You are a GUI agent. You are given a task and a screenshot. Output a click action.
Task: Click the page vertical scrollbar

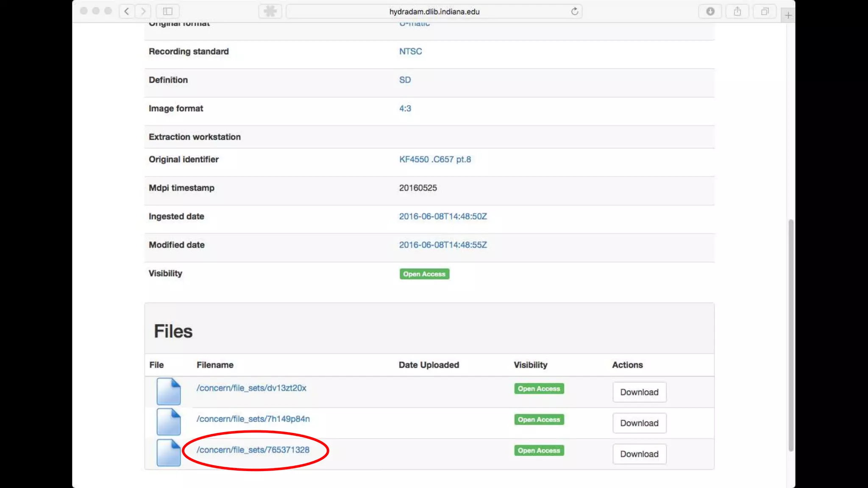[790, 335]
